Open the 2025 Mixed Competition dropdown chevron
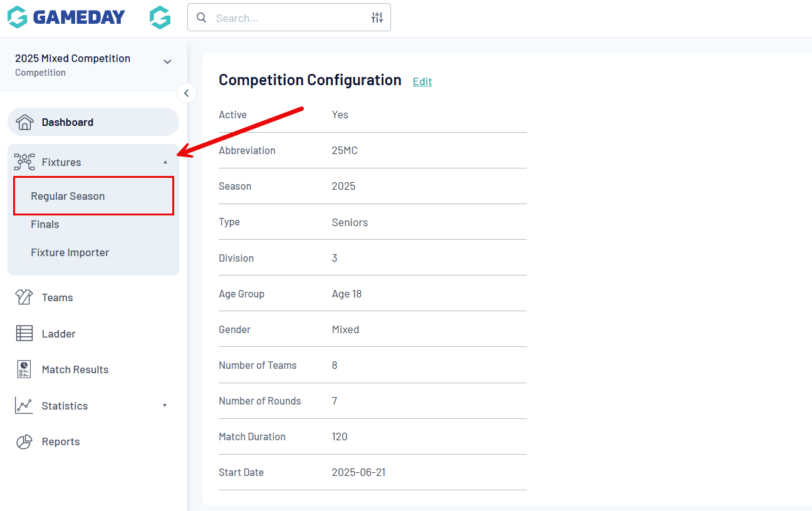The image size is (812, 511). tap(167, 62)
